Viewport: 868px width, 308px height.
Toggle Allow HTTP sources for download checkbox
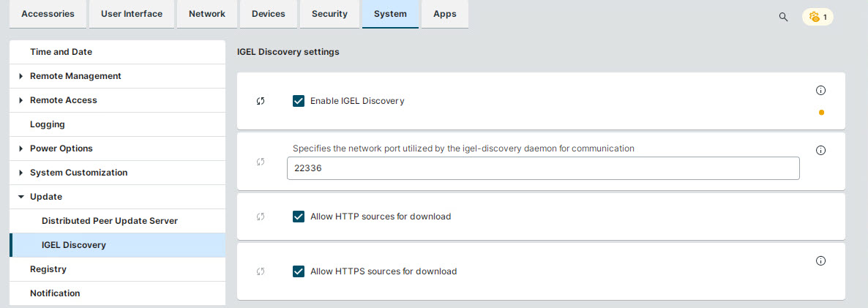[x=299, y=217]
